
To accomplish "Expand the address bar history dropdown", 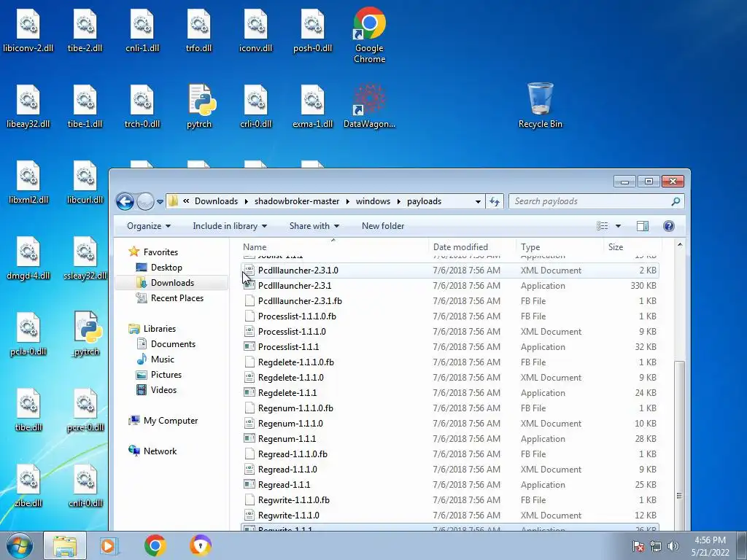I will click(x=478, y=201).
